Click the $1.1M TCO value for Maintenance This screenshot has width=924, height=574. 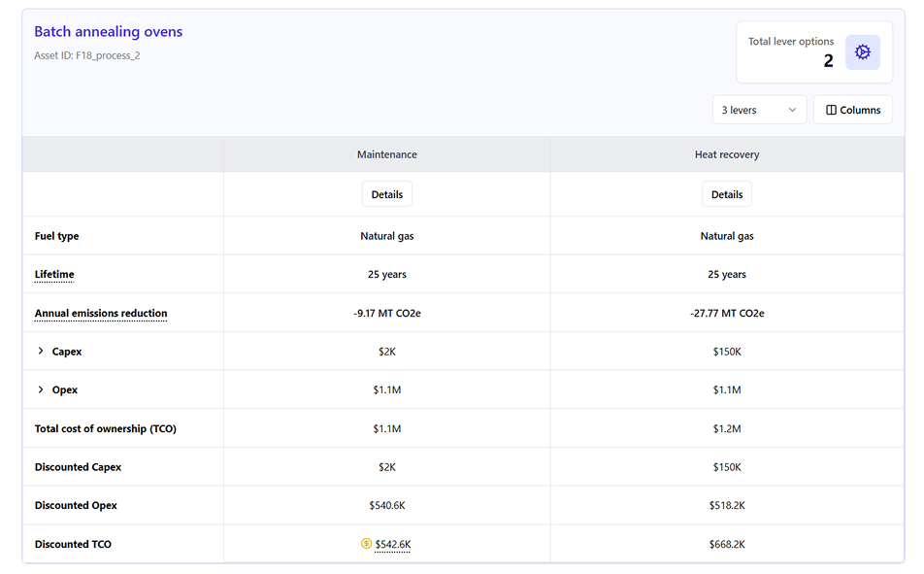point(386,429)
